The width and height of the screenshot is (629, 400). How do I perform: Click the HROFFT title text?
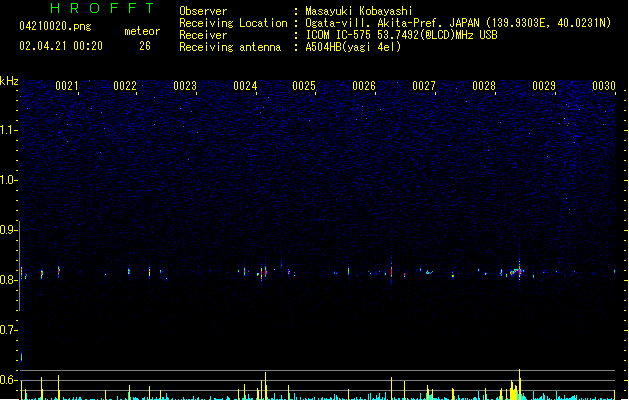pyautogui.click(x=102, y=8)
